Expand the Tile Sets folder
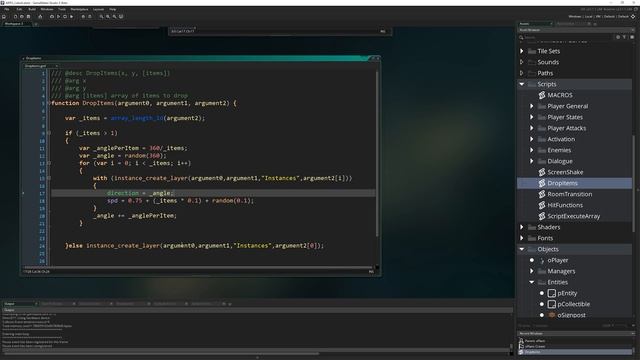 click(522, 51)
